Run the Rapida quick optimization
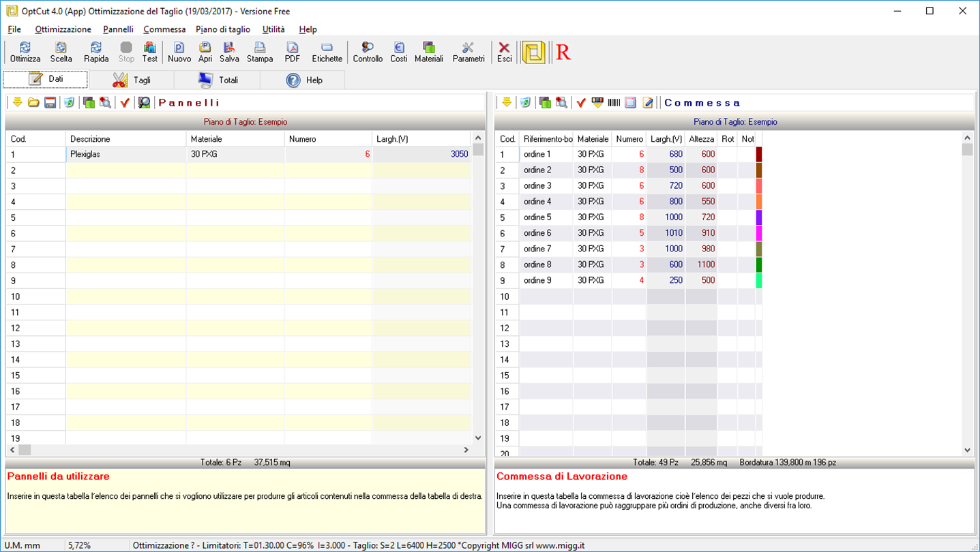The height and width of the screenshot is (552, 980). [x=96, y=52]
